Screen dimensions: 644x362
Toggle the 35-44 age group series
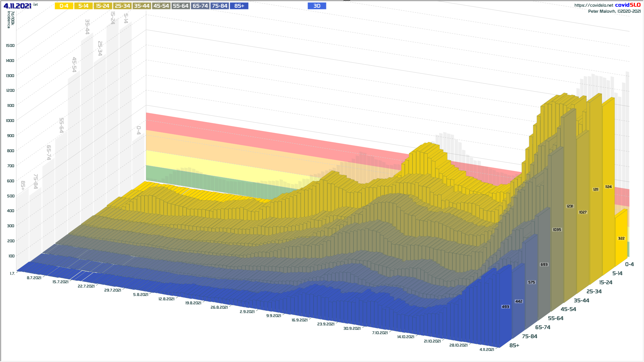click(x=142, y=6)
